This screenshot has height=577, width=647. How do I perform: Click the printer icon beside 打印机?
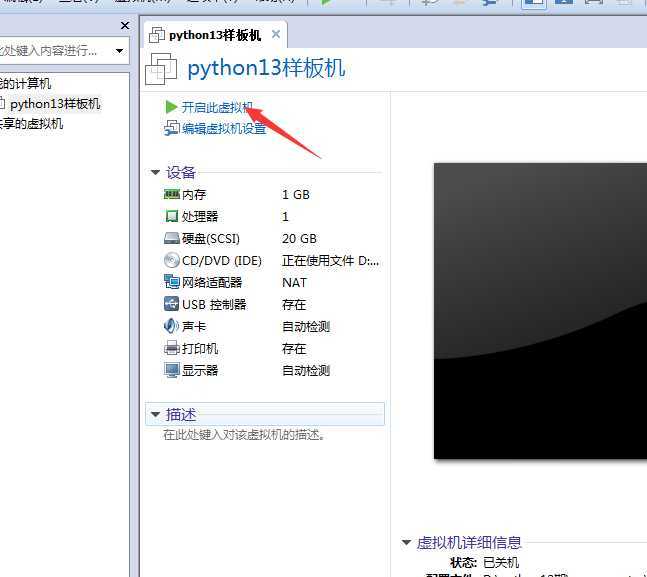click(172, 348)
